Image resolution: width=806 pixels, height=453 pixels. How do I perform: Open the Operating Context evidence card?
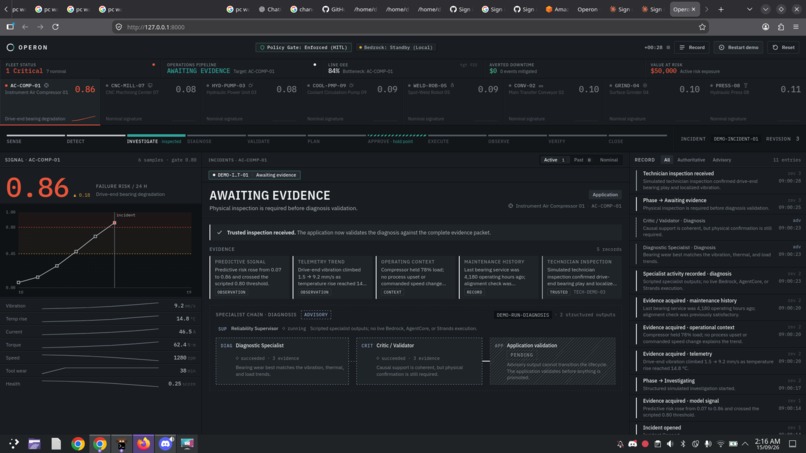click(x=417, y=277)
